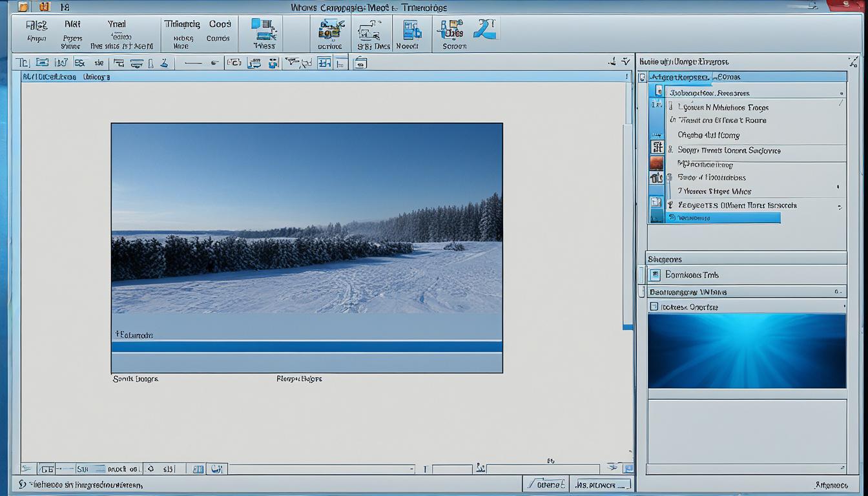868x496 pixels.
Task: Collapse the section header above the blue preview
Action: [x=747, y=292]
